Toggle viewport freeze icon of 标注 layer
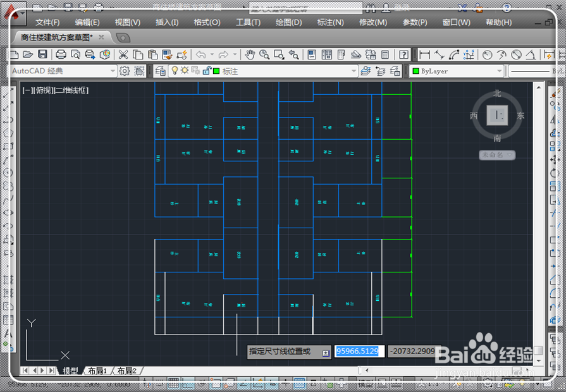Screen dimensions: 566x392 click(195, 71)
